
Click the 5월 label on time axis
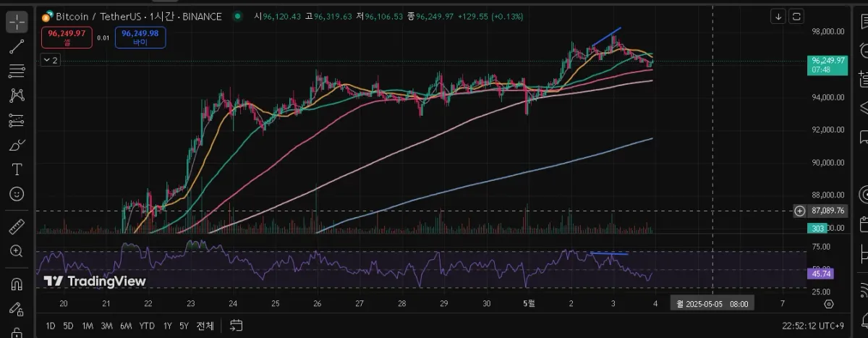click(x=529, y=303)
